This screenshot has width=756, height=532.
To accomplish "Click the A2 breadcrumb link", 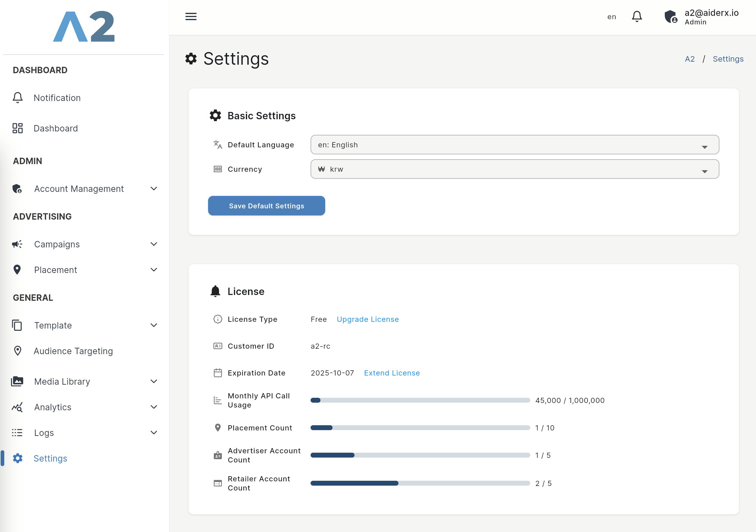I will pyautogui.click(x=689, y=59).
